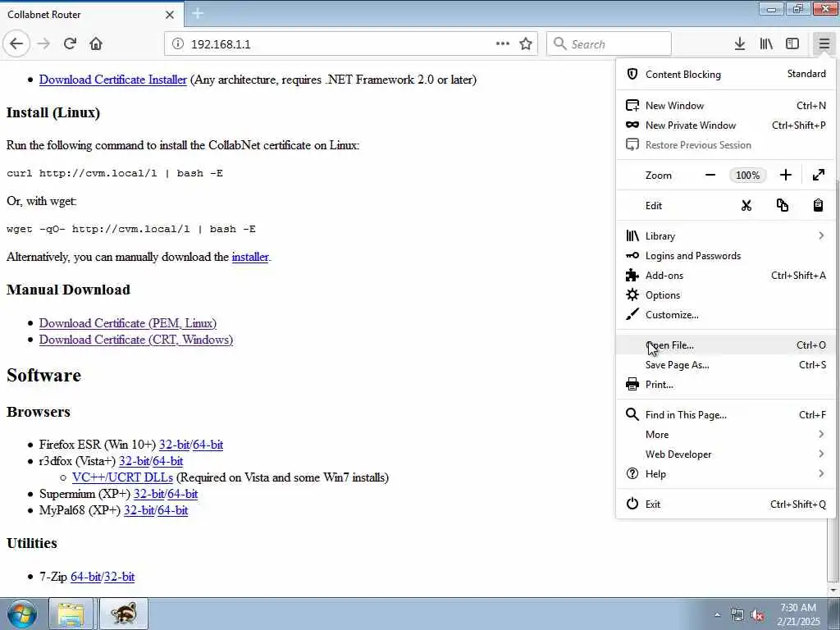This screenshot has width=840, height=630.
Task: Download 7-Zip 32-bit
Action: 120,577
